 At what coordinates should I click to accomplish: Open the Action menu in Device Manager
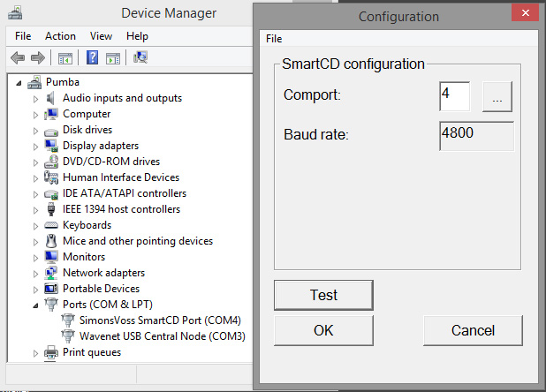60,36
